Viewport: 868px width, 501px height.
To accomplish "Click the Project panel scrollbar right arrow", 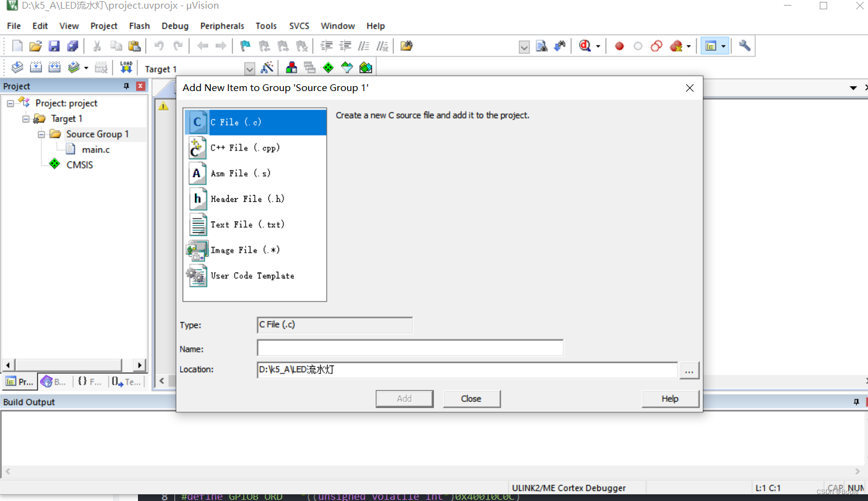I will coord(140,365).
